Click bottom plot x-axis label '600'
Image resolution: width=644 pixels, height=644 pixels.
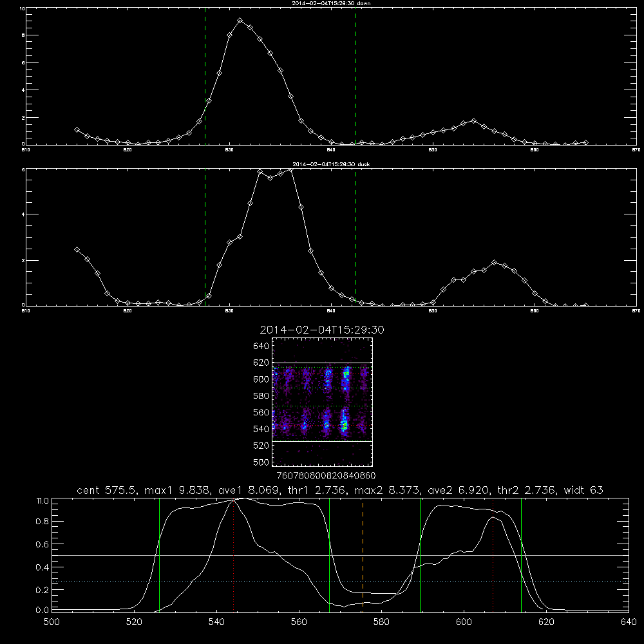click(x=464, y=622)
